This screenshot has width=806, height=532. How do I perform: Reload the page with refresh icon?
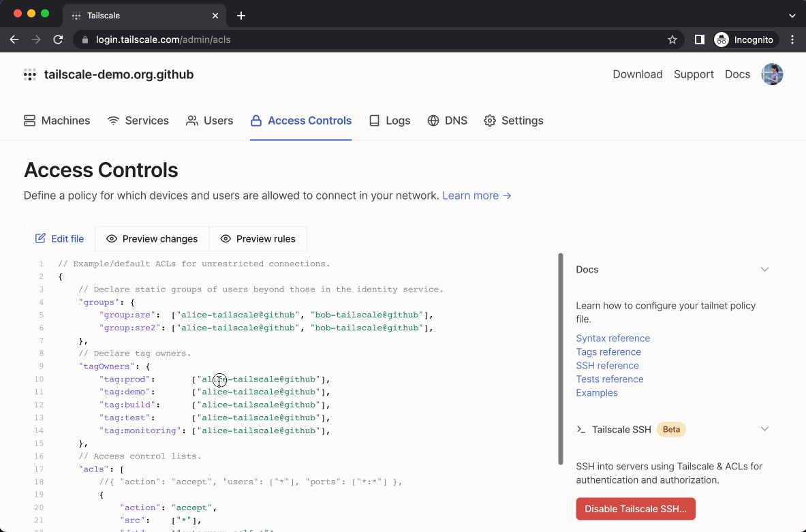coord(58,40)
